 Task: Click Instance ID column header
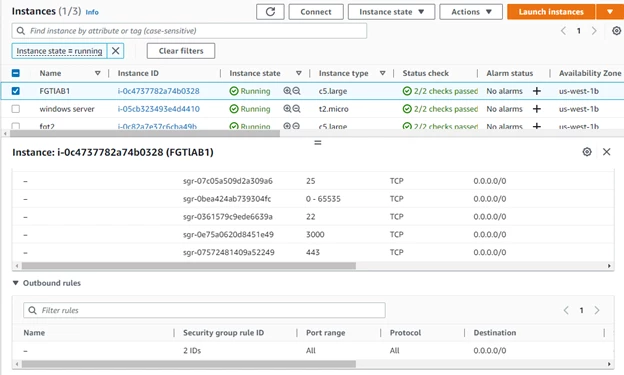tap(138, 73)
